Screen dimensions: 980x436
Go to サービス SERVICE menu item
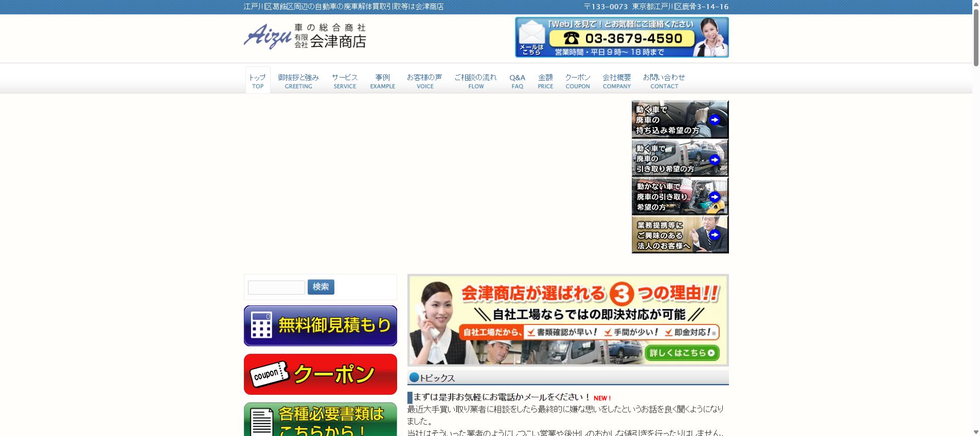coord(345,81)
